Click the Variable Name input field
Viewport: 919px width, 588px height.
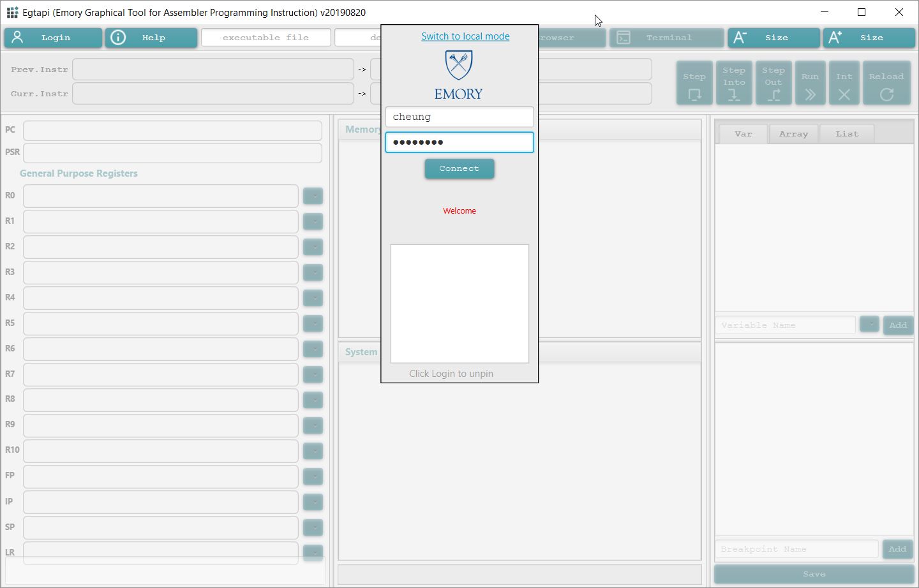pyautogui.click(x=785, y=325)
